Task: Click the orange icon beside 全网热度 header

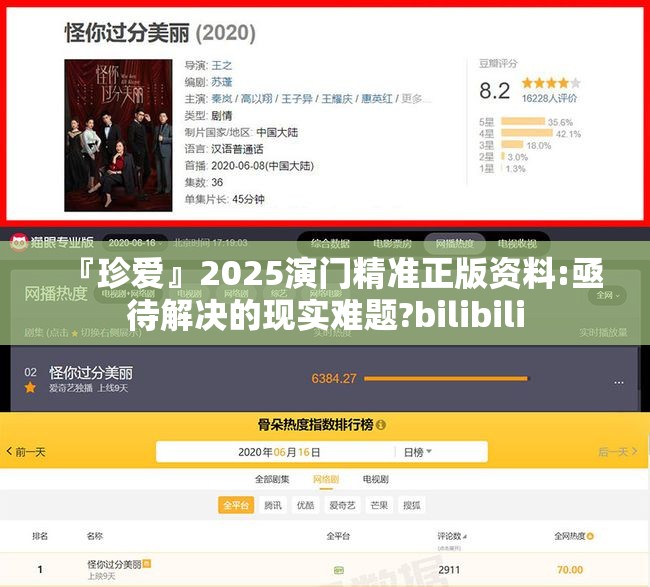Action: coord(590,536)
